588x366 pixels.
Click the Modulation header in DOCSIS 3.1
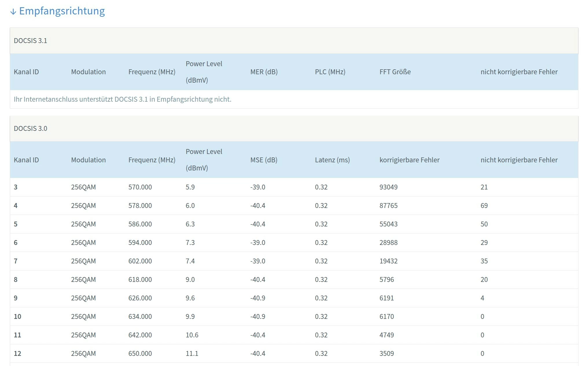88,72
